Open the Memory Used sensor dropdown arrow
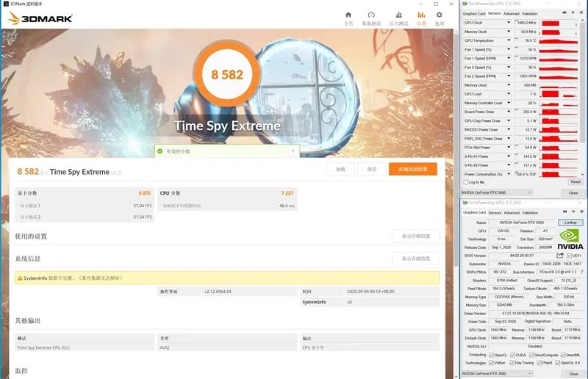 [509, 85]
